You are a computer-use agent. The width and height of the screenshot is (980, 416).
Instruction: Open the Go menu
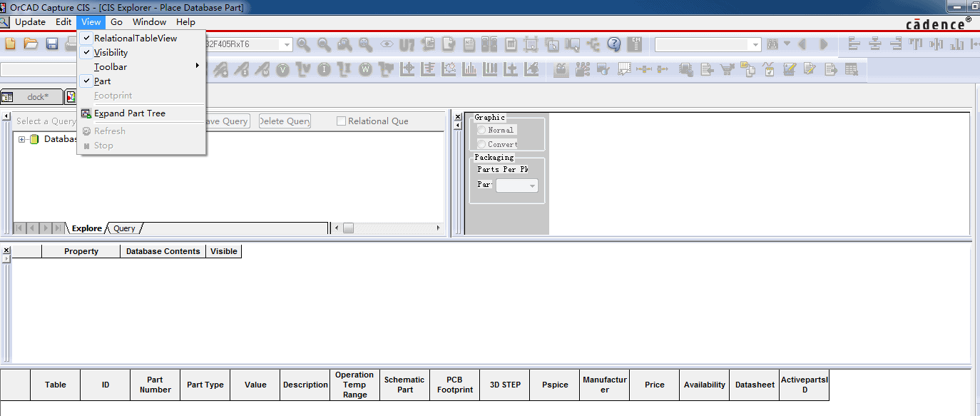pos(116,22)
